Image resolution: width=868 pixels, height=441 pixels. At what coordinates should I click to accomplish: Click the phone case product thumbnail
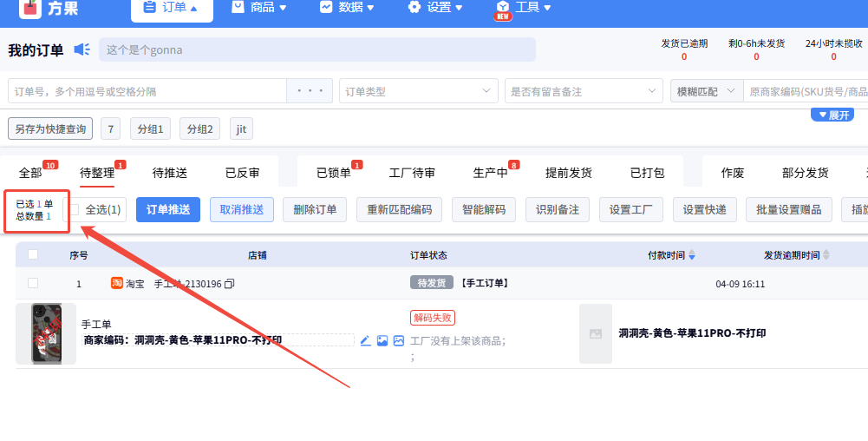46,333
